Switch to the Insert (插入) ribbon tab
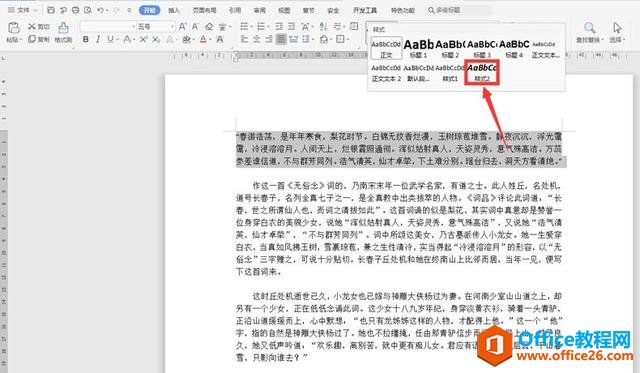The image size is (640, 373). (x=174, y=10)
